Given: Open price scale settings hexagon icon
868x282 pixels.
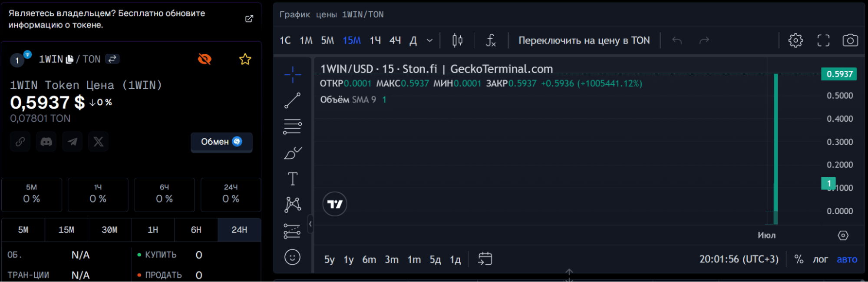Looking at the screenshot, I should coord(843,236).
